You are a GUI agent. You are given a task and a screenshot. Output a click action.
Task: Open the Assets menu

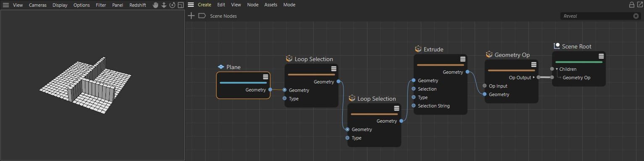tap(271, 5)
